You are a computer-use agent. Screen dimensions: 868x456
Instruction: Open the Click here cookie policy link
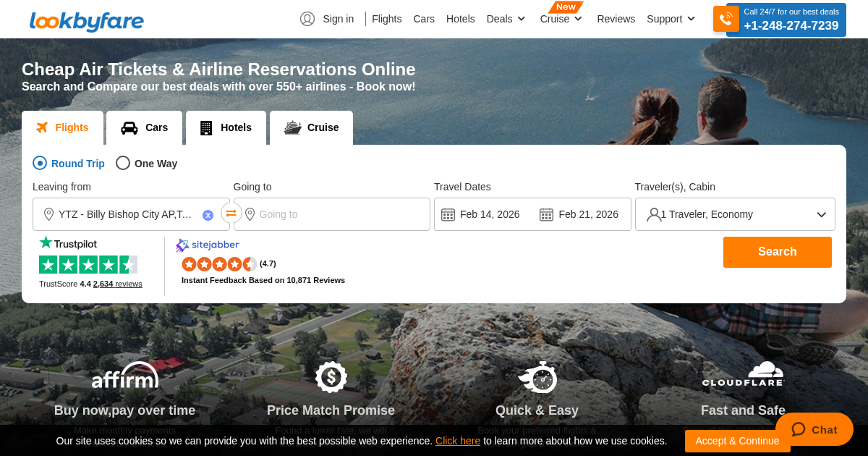click(x=458, y=441)
